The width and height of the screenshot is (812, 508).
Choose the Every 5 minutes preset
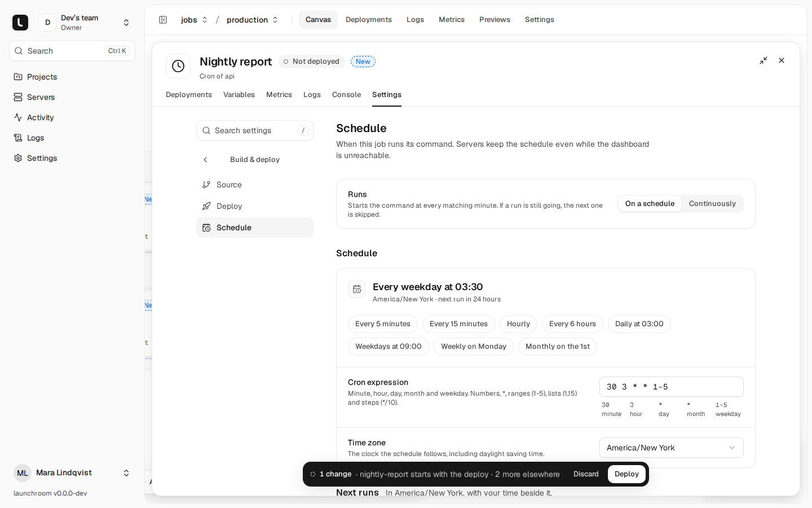383,324
